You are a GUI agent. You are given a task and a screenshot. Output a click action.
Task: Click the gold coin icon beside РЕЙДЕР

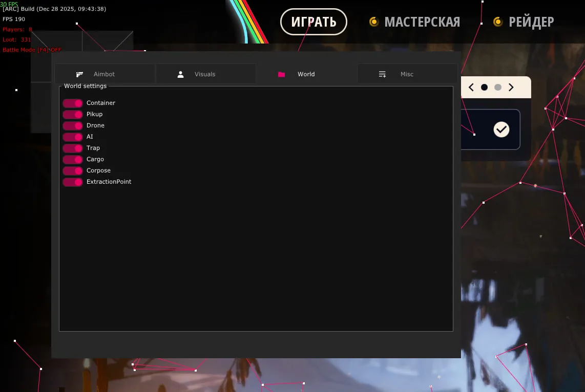click(497, 21)
